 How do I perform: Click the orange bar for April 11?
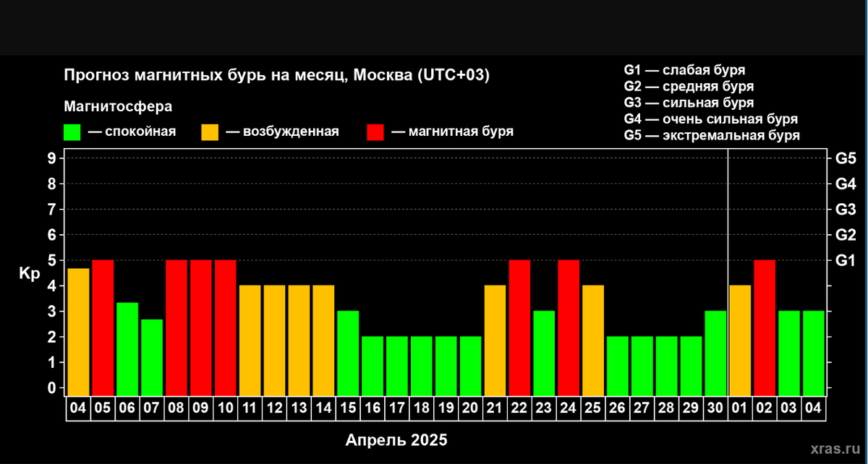click(250, 340)
